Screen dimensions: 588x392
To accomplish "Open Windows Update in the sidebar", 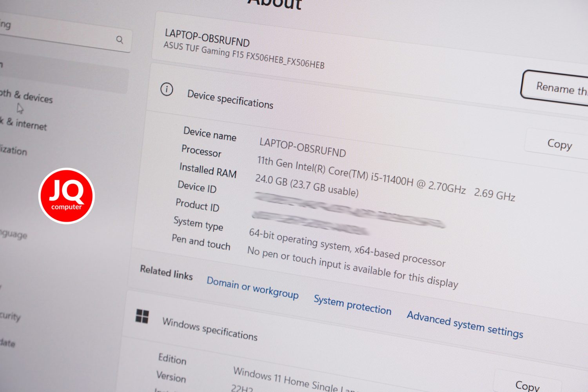I will click(7, 343).
